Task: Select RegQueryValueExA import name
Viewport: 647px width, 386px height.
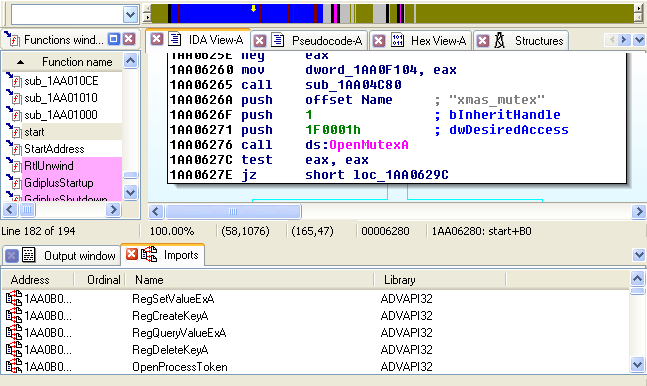Action: point(179,333)
